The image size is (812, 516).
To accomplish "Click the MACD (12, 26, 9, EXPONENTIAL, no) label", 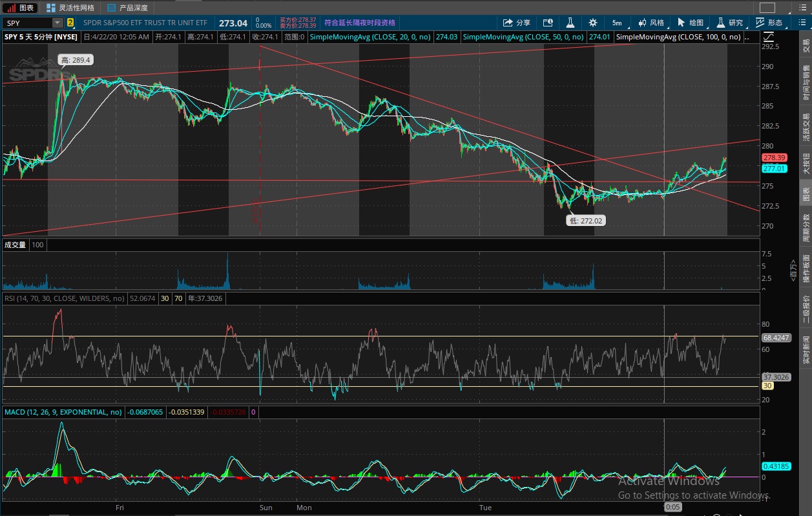I will 63,411.
